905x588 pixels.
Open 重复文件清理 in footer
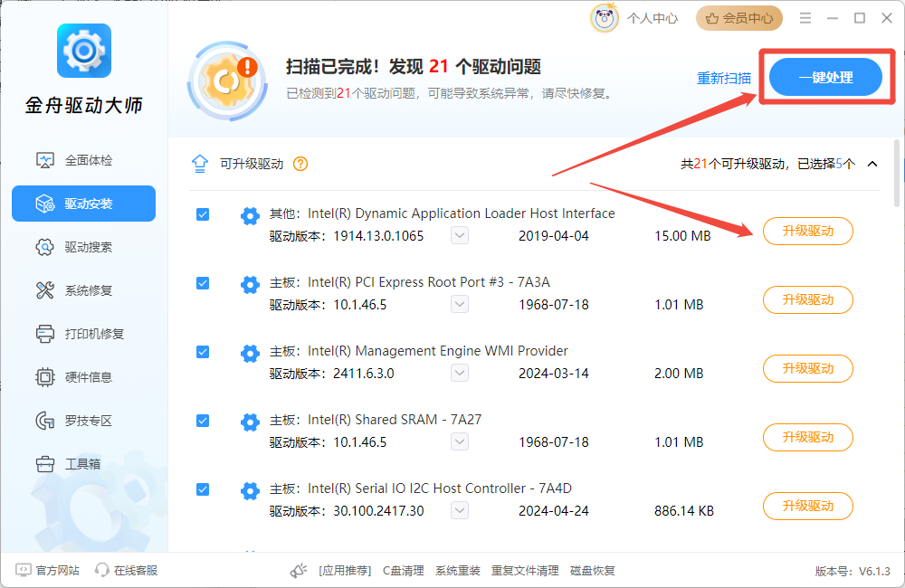pyautogui.click(x=525, y=571)
